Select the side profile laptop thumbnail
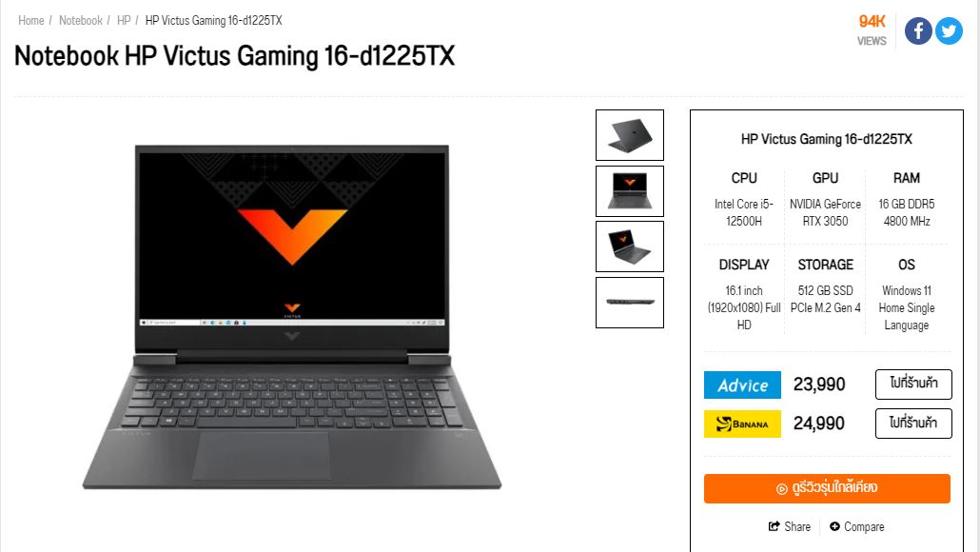The width and height of the screenshot is (980, 552). coord(630,303)
